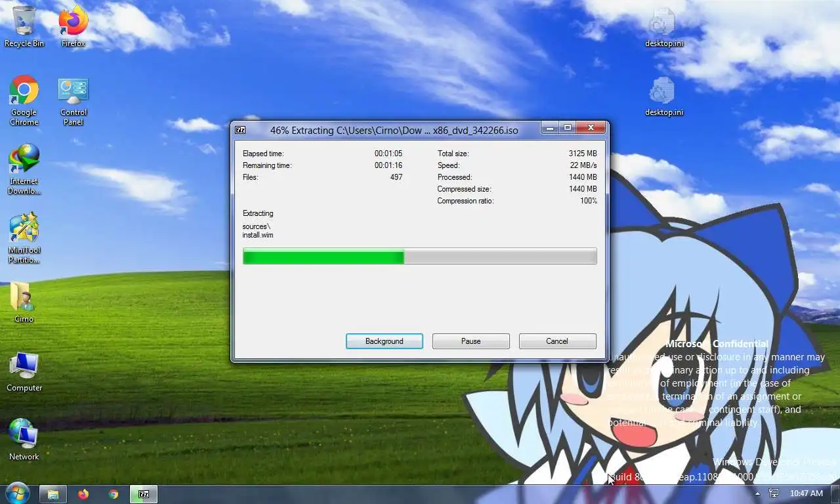Click the green extraction progress bar
This screenshot has width=840, height=504.
click(x=420, y=257)
